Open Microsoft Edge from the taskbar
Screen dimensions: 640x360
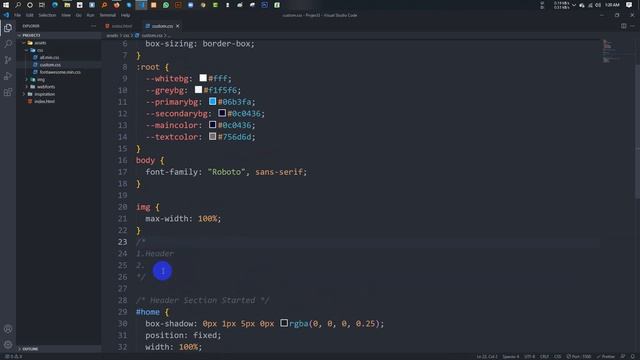pyautogui.click(x=55, y=5)
